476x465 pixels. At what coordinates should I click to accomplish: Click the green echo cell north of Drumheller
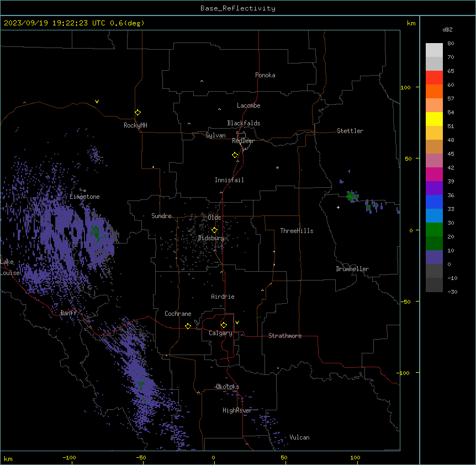pos(352,196)
